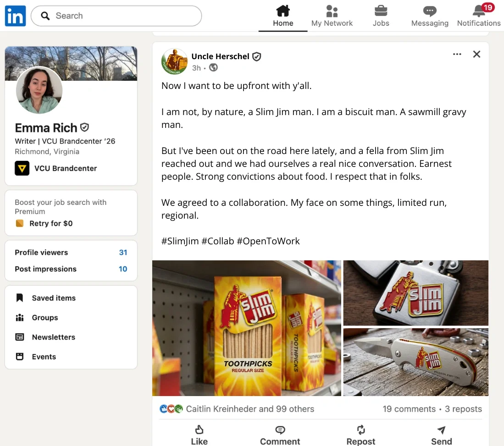The image size is (504, 446).
Task: Click the globe public visibility icon
Action: coord(213,67)
